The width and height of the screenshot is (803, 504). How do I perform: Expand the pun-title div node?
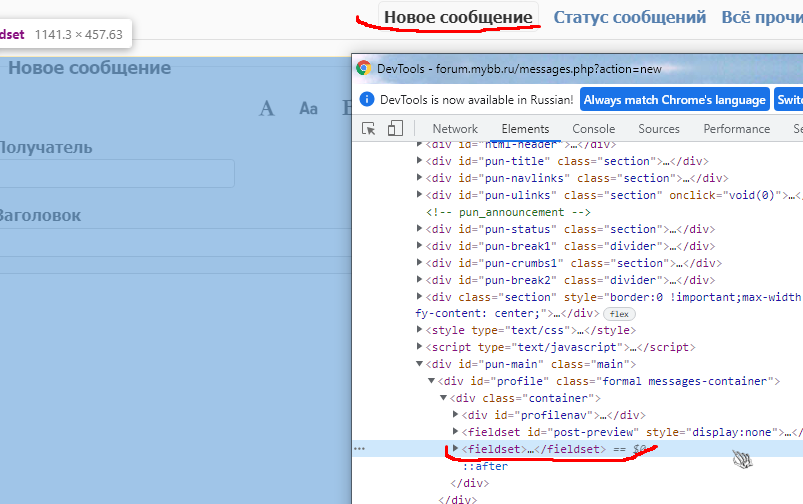pos(419,160)
